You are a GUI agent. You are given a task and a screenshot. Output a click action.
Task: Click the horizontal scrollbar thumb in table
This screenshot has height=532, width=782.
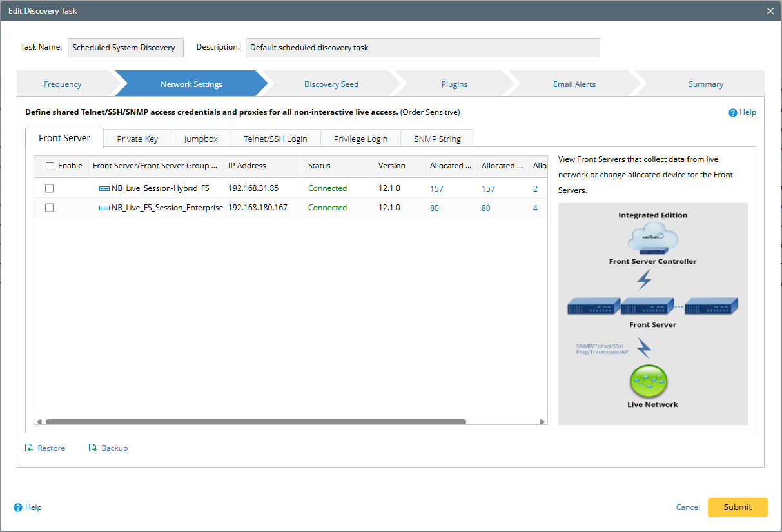pos(255,422)
